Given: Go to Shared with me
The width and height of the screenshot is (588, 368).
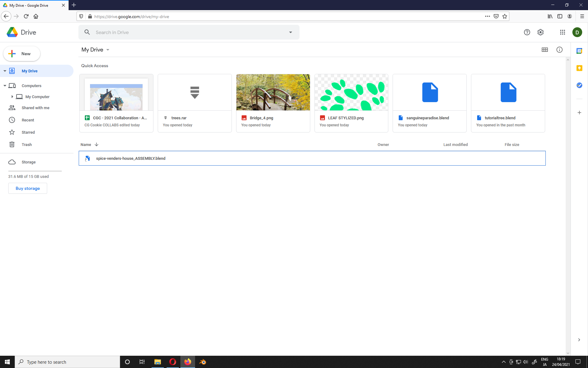Looking at the screenshot, I should tap(35, 108).
